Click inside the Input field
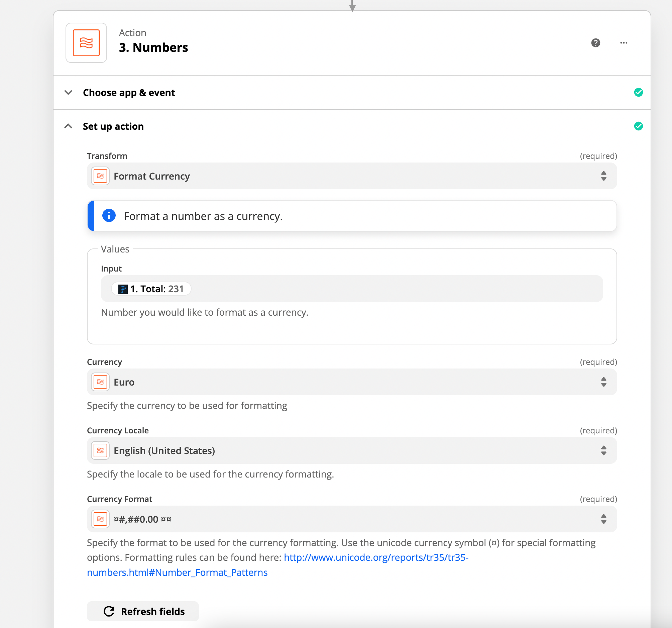Viewport: 672px width, 628px height. [x=352, y=289]
